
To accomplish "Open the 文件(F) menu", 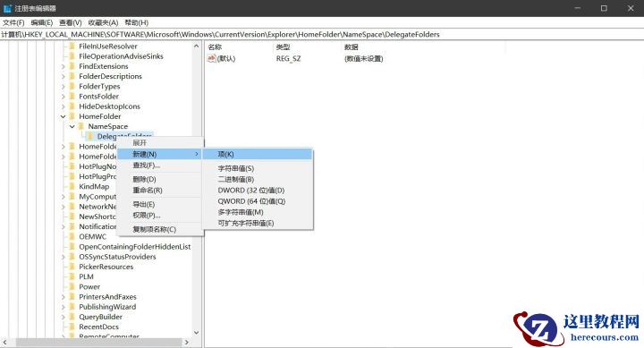I will [13, 22].
